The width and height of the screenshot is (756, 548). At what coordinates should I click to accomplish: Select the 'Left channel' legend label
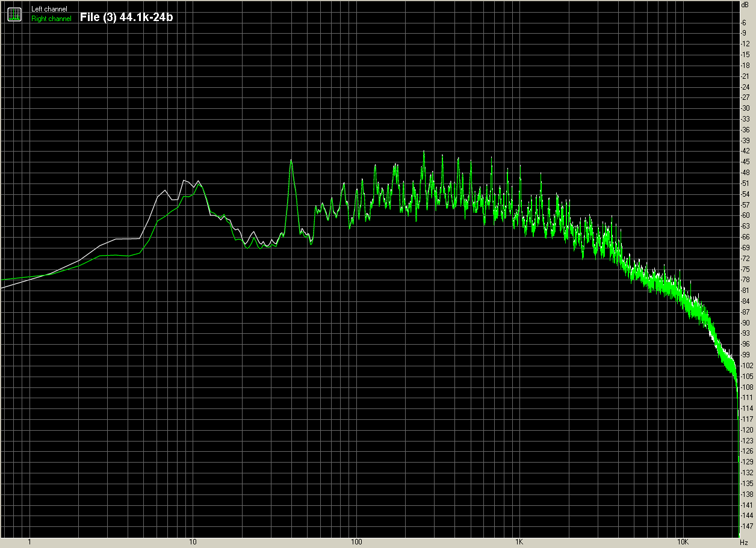point(49,9)
